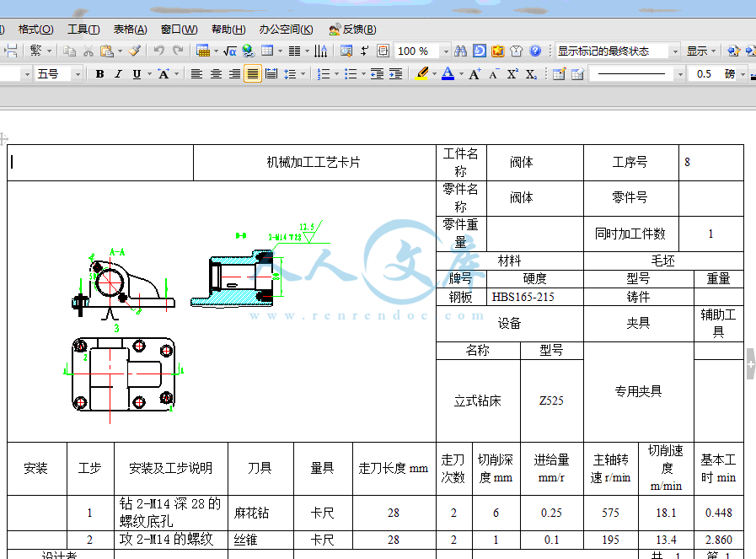The width and height of the screenshot is (756, 559).
Task: Toggle superscript X² formatting
Action: [x=512, y=74]
